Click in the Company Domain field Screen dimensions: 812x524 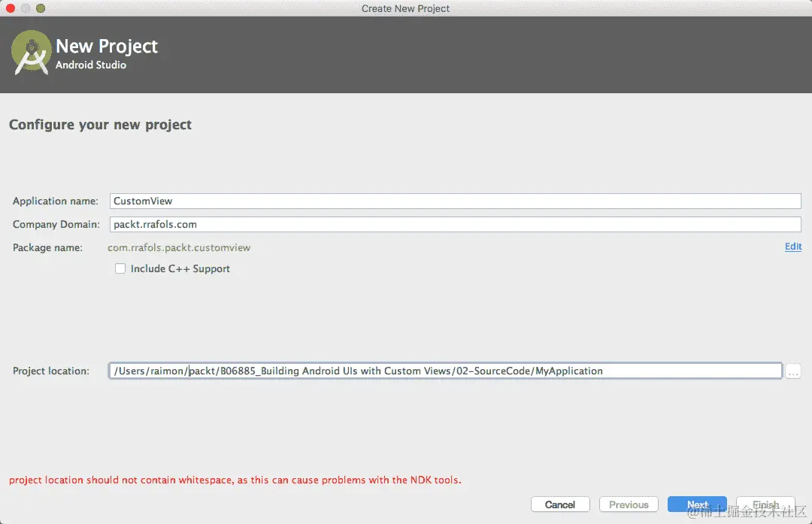point(455,224)
